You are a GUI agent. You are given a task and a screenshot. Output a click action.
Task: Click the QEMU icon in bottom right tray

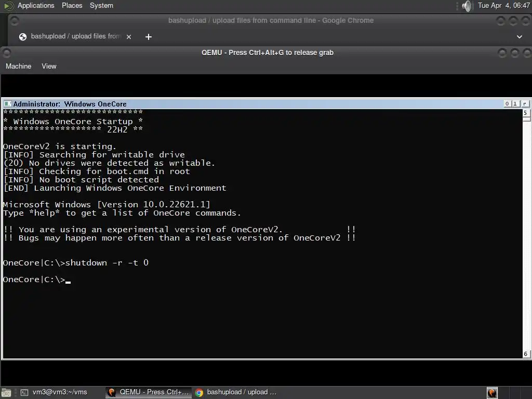[x=492, y=393]
